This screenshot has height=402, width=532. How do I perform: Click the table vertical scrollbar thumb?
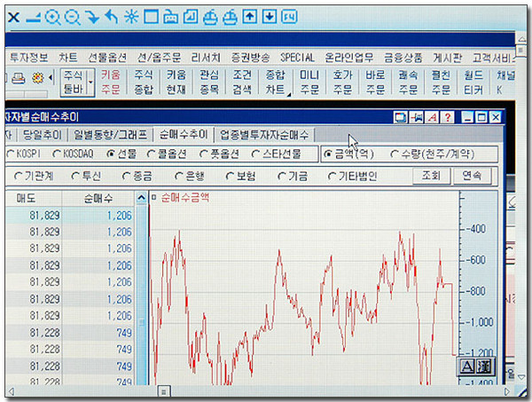click(x=141, y=322)
